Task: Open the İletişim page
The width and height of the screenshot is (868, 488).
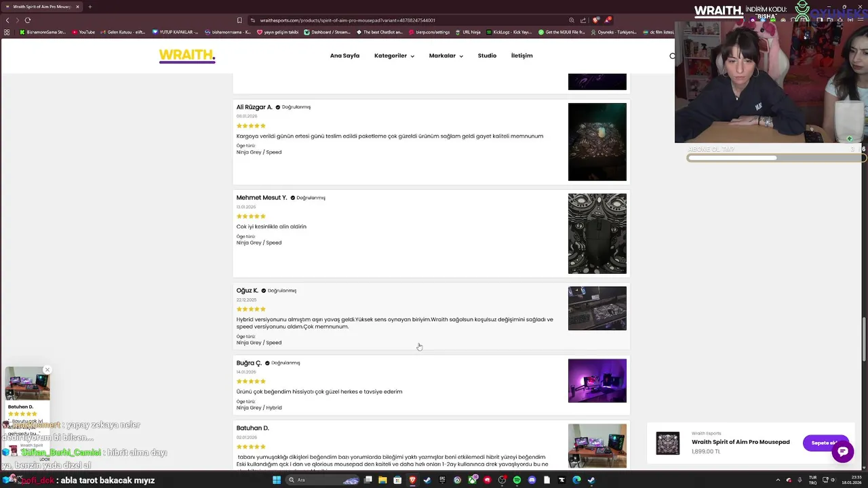Action: (x=521, y=56)
